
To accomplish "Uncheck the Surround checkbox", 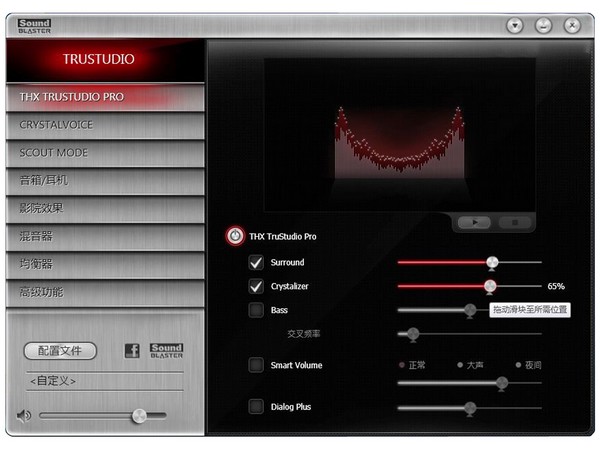I will coord(256,263).
